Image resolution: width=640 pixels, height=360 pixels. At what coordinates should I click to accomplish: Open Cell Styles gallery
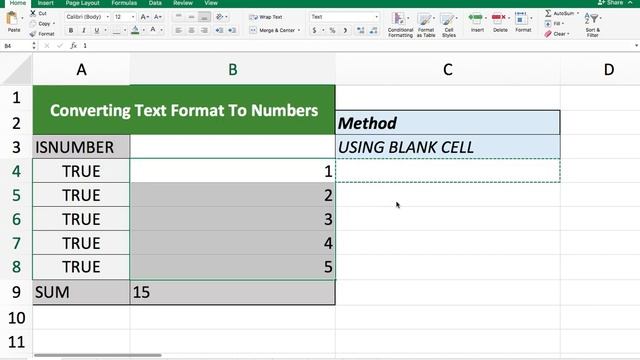[449, 24]
